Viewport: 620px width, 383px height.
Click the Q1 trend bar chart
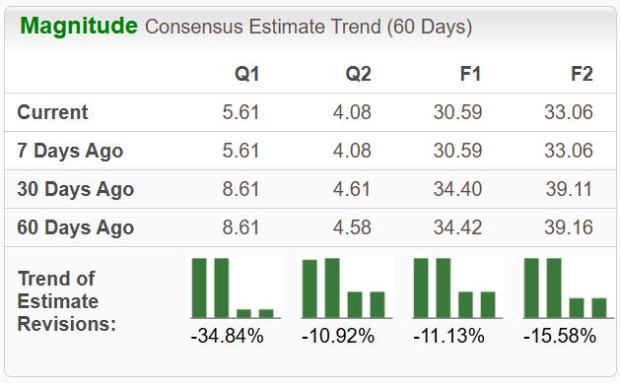(x=235, y=288)
